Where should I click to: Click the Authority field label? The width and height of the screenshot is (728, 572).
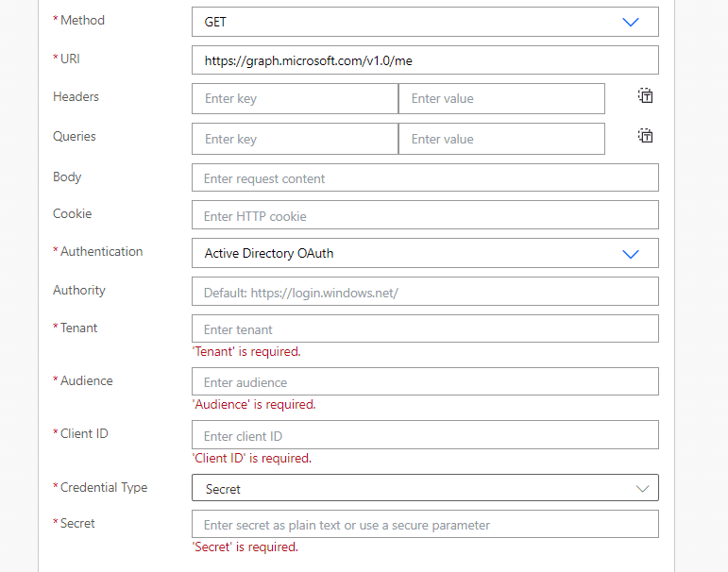(79, 290)
